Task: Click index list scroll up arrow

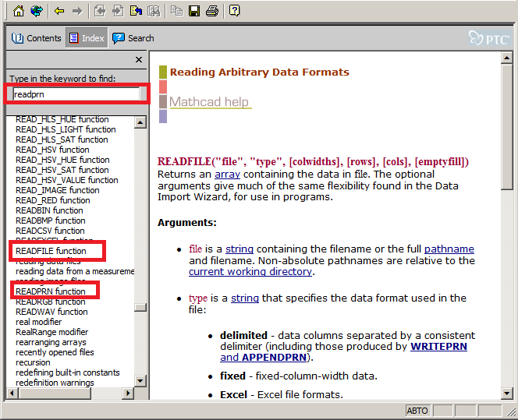Action: 140,123
